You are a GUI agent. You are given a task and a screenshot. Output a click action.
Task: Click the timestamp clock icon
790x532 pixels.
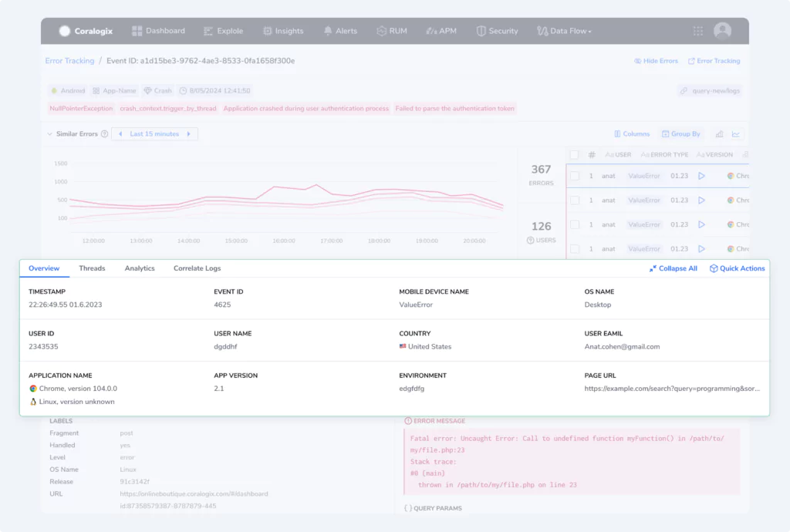[x=184, y=91]
